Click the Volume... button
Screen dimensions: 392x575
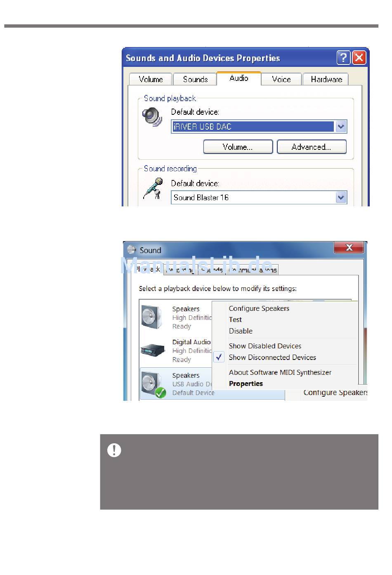(x=238, y=147)
